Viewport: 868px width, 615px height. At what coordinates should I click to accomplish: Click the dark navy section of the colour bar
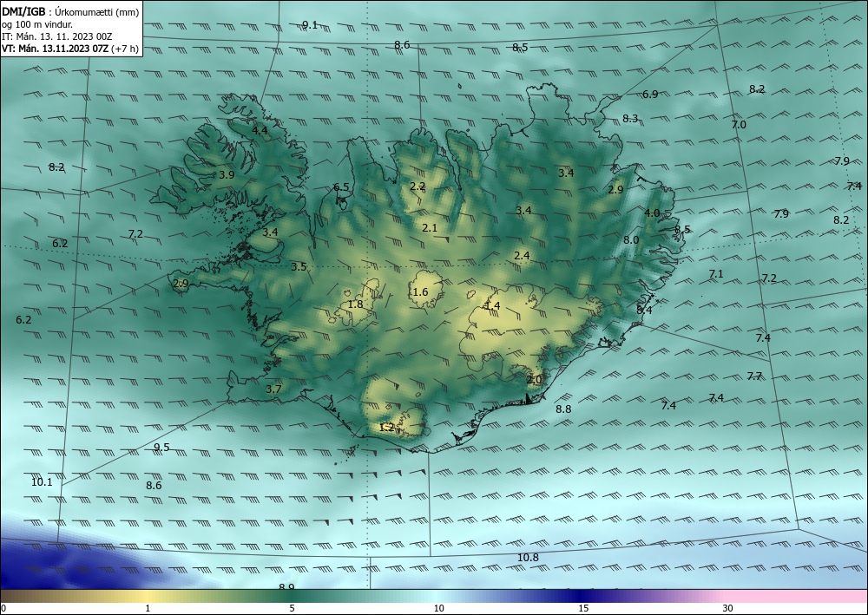coord(582,596)
